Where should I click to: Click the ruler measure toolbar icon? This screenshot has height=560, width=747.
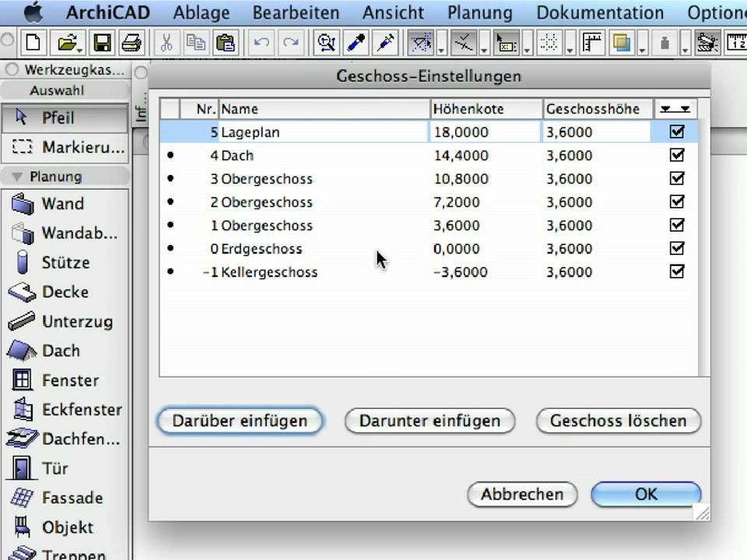(592, 44)
